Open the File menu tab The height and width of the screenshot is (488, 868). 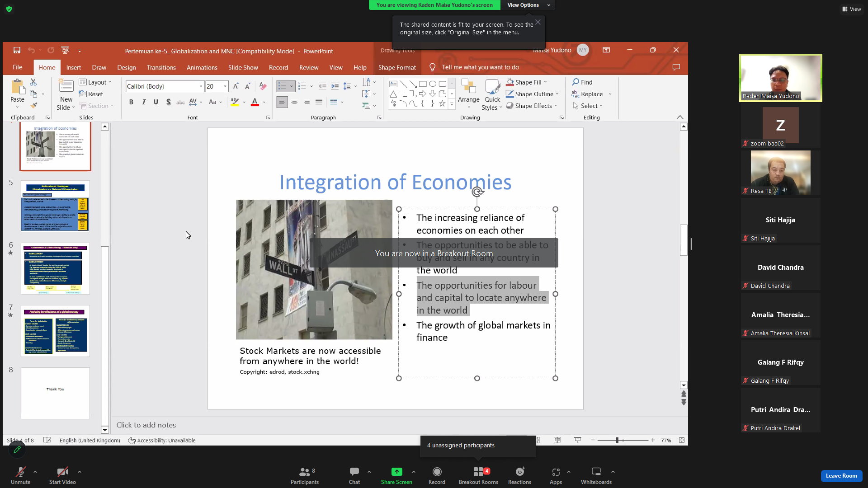pyautogui.click(x=18, y=67)
